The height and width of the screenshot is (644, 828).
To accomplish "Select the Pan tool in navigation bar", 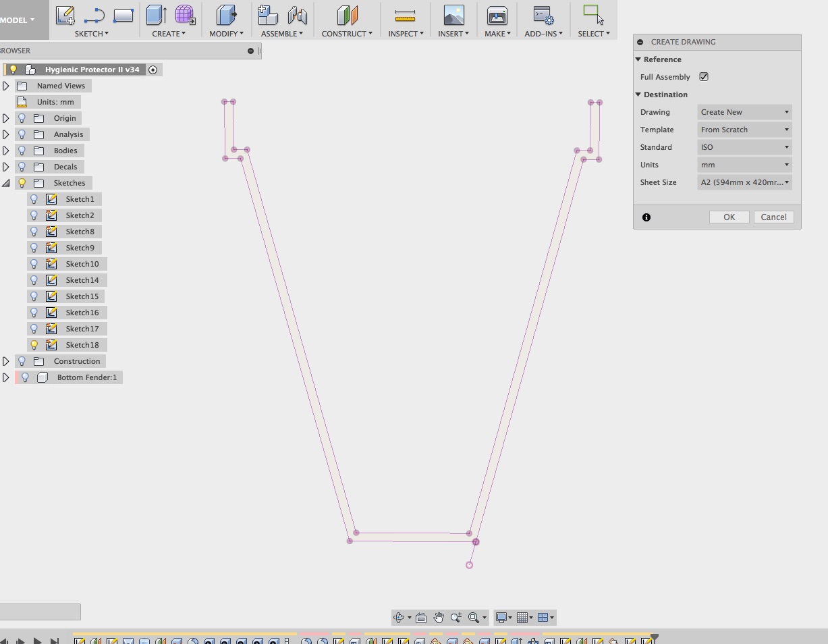I will [x=438, y=617].
